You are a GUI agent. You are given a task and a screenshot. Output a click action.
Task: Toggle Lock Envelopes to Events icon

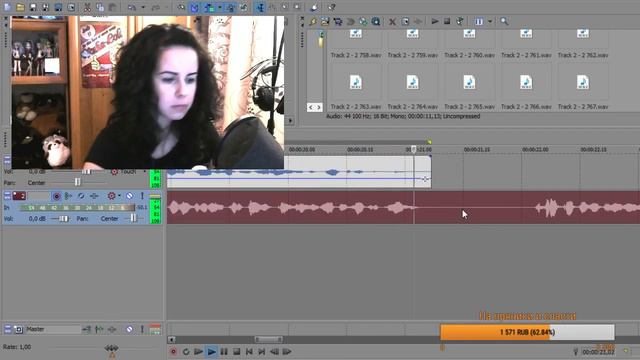click(231, 7)
